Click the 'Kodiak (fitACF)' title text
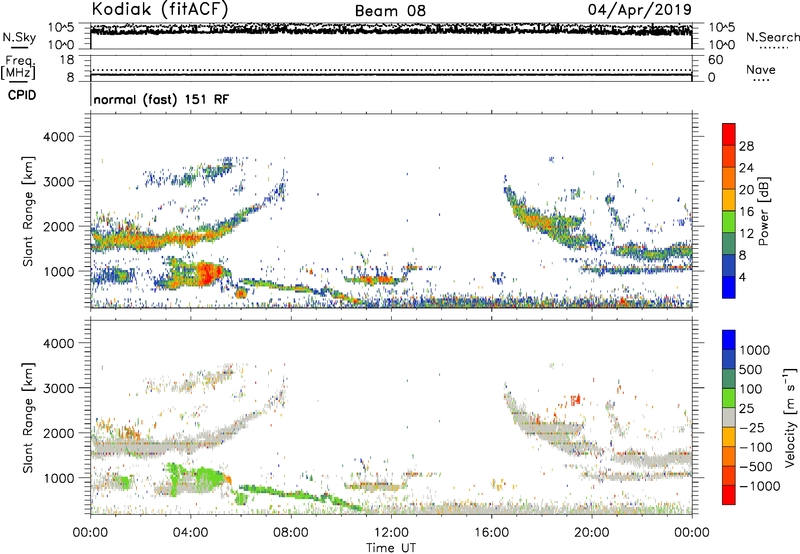 (160, 9)
